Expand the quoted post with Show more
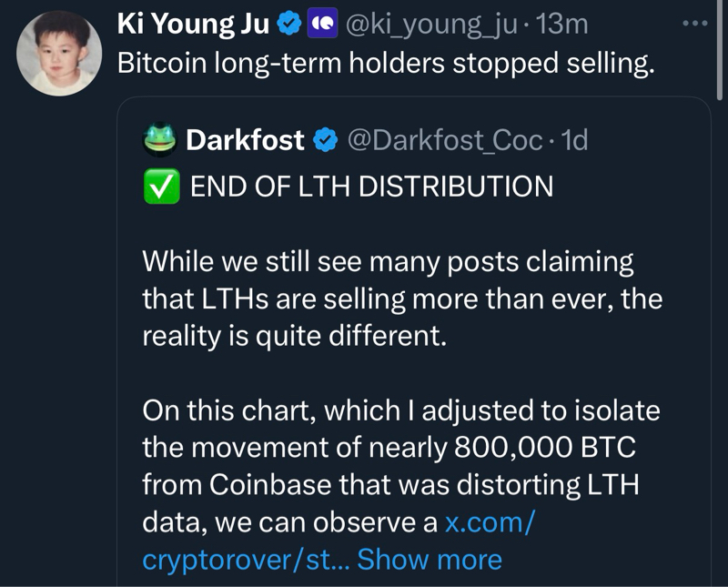The width and height of the screenshot is (728, 587). coord(429,559)
